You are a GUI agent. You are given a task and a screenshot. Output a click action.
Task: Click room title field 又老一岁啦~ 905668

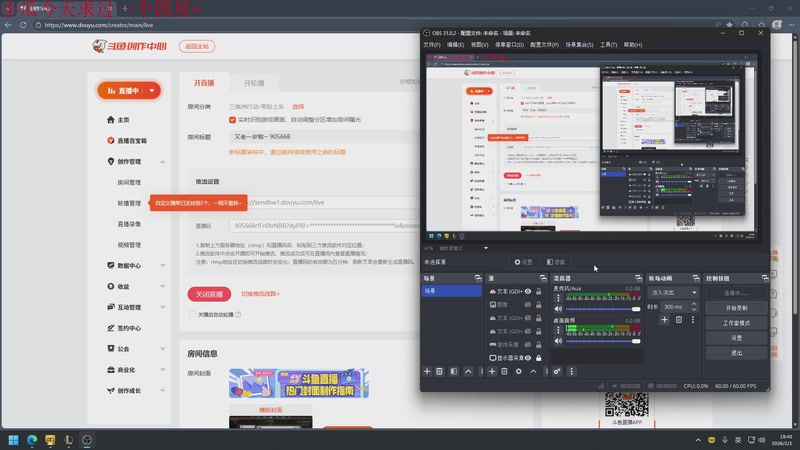pyautogui.click(x=324, y=137)
